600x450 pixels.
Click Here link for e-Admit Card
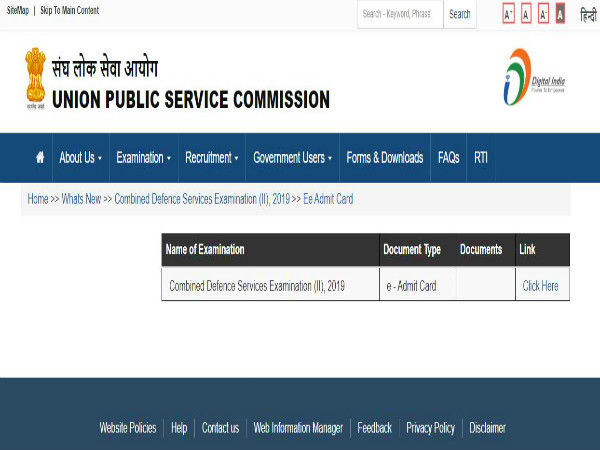(x=540, y=286)
